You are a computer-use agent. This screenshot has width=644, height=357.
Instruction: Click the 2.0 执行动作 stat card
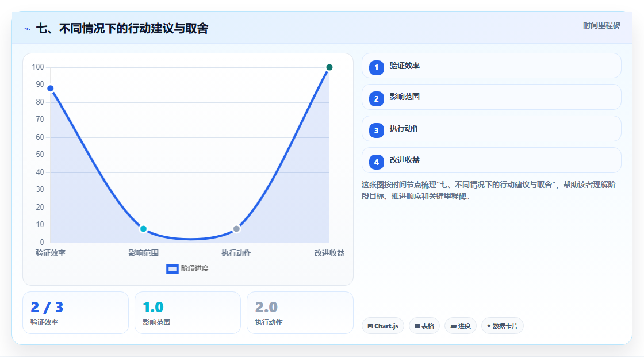pyautogui.click(x=300, y=313)
